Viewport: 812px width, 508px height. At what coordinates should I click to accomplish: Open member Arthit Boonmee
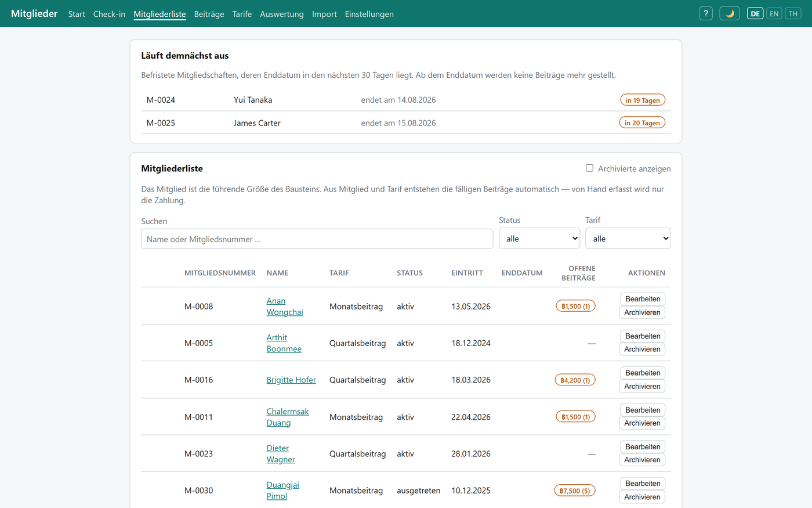coord(284,343)
